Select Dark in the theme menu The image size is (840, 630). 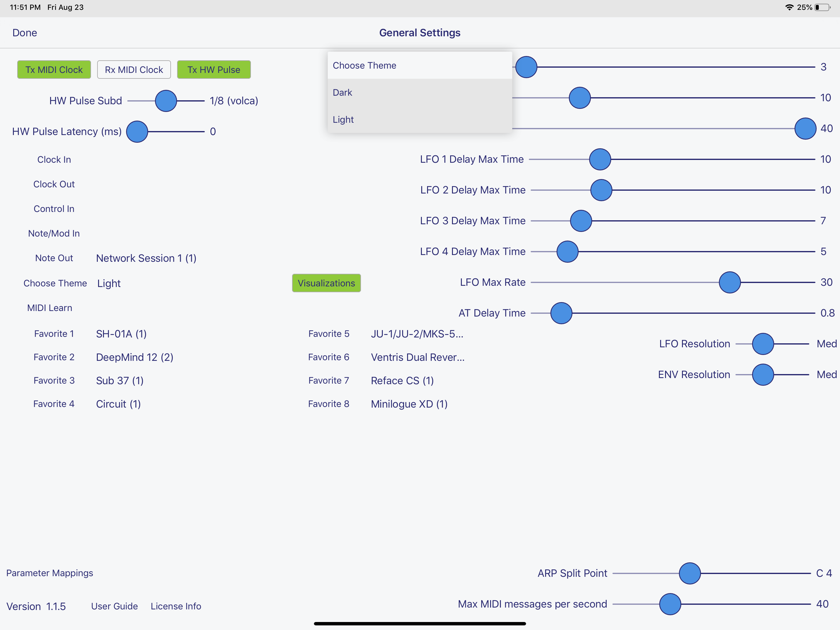419,92
